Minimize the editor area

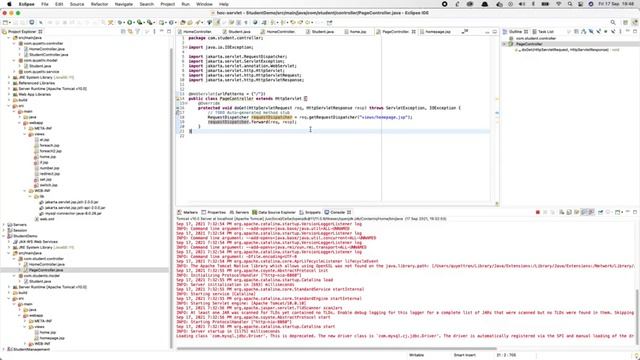(x=487, y=31)
